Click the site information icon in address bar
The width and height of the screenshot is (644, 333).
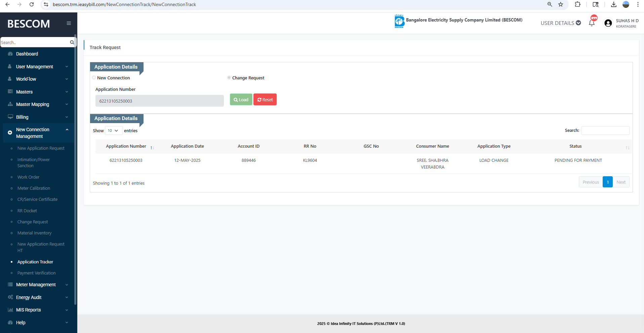click(46, 4)
